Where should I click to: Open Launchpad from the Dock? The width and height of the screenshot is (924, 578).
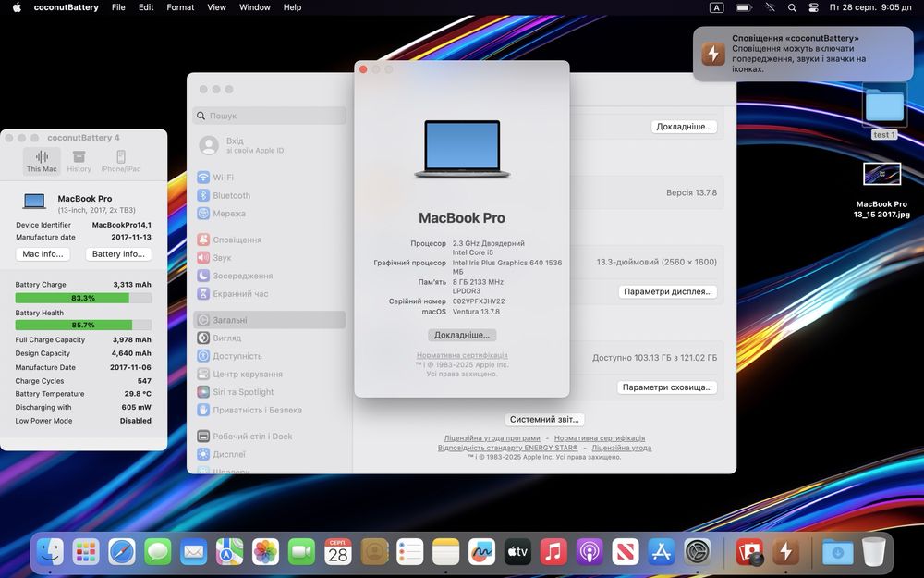pos(86,553)
